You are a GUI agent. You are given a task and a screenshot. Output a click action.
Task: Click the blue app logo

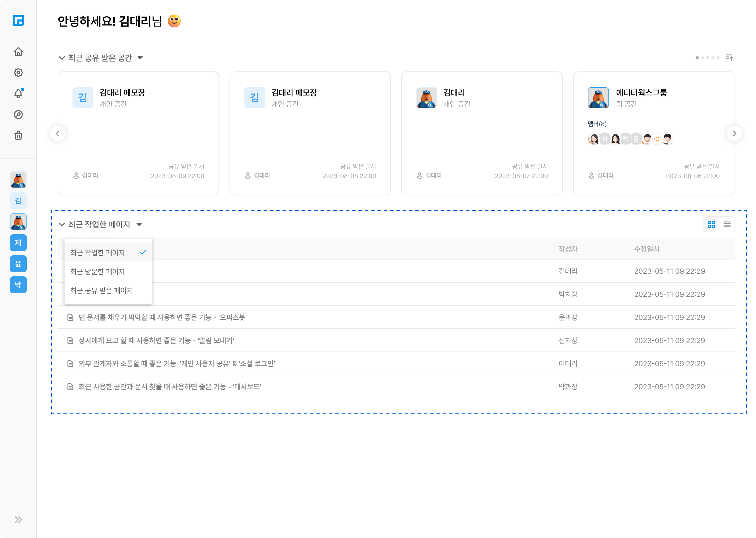[18, 20]
